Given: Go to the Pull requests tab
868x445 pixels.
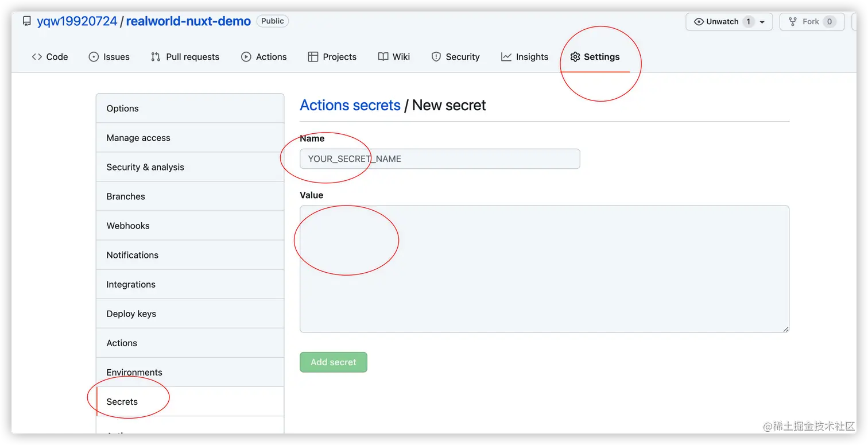Looking at the screenshot, I should point(185,57).
